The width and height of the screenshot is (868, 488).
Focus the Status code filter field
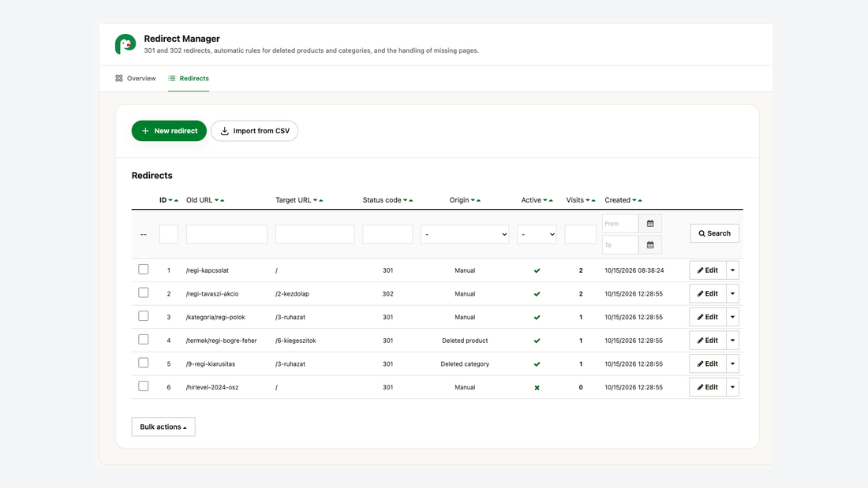pos(387,234)
